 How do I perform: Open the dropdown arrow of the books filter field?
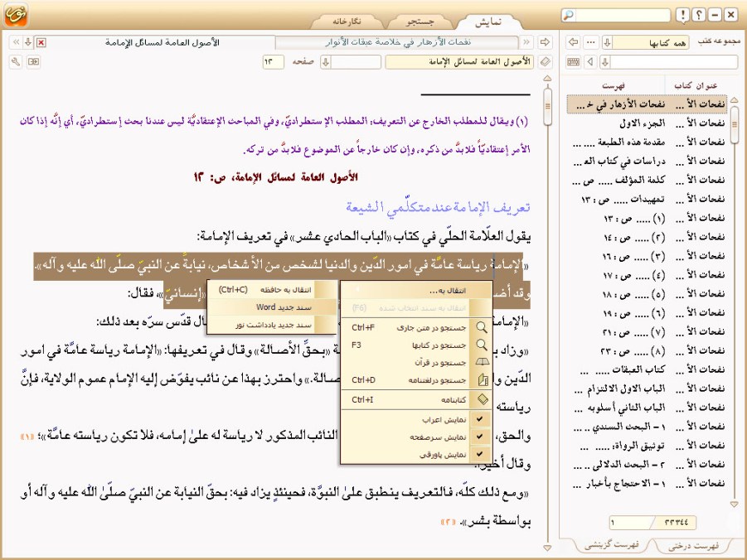[605, 62]
